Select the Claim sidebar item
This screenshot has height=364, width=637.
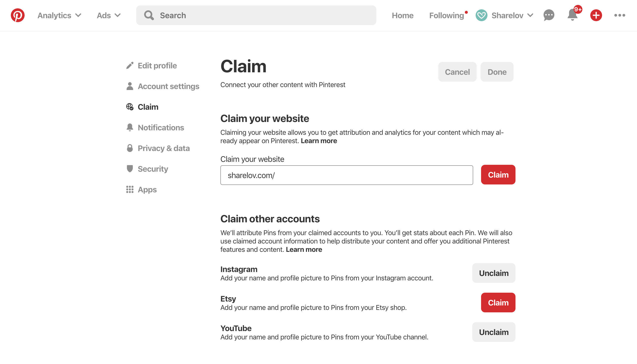point(148,107)
